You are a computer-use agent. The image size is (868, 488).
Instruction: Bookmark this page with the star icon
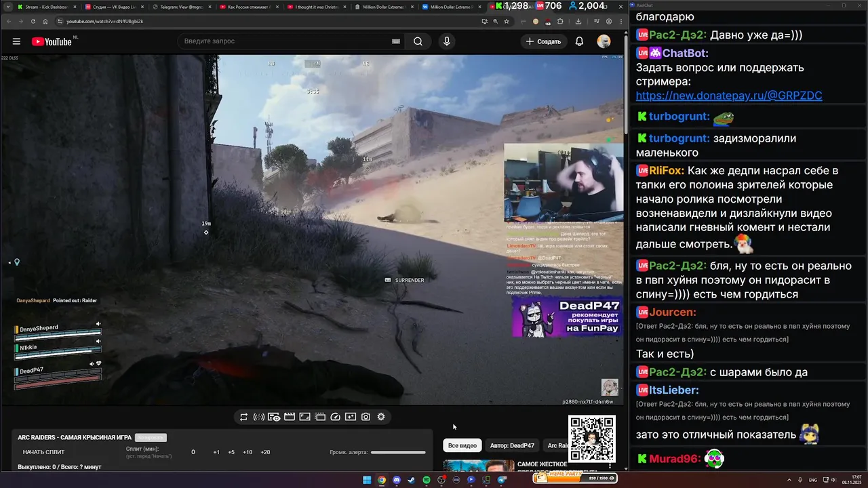507,21
